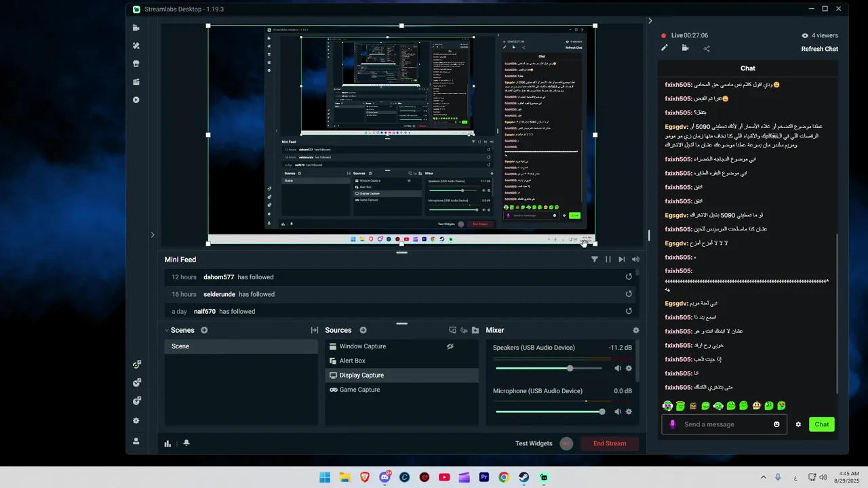Viewport: 868px width, 488px height.
Task: Open the share stream icon
Action: (707, 48)
